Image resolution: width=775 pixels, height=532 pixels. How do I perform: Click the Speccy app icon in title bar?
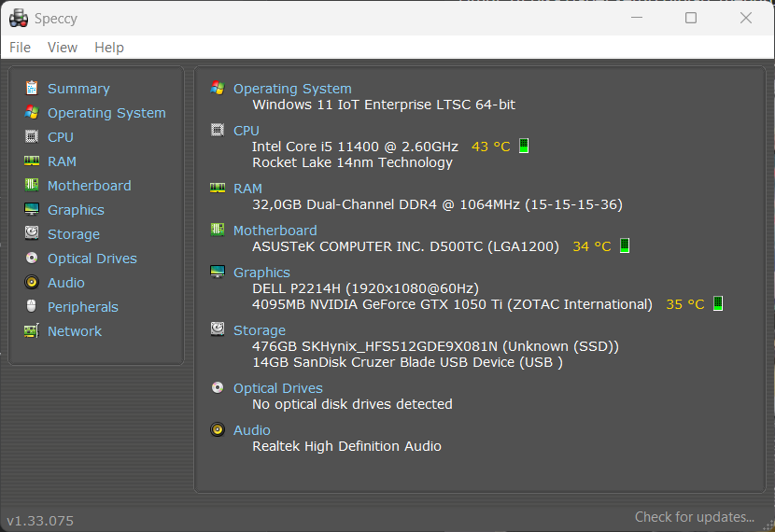19,19
